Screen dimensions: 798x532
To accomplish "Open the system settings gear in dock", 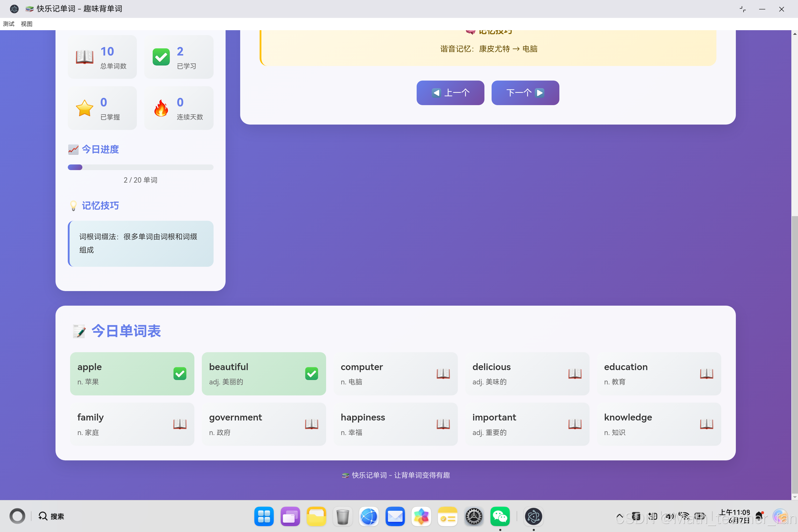I will [x=474, y=516].
